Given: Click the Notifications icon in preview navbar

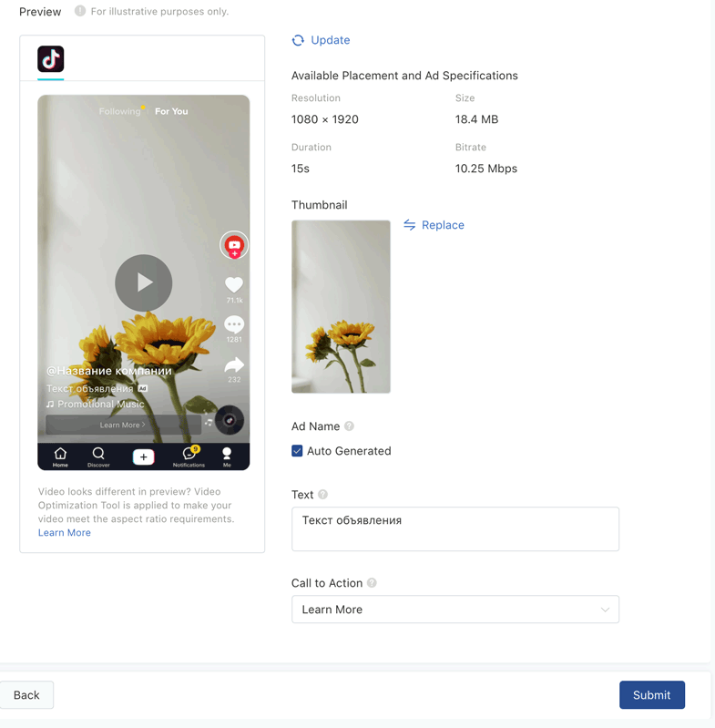Looking at the screenshot, I should [x=189, y=456].
